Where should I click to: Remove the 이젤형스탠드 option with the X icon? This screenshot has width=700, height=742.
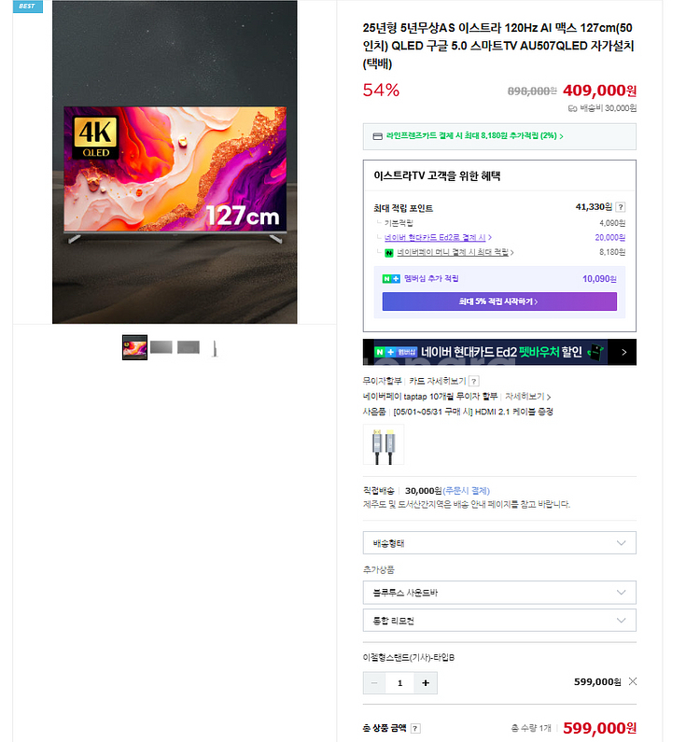pyautogui.click(x=632, y=681)
